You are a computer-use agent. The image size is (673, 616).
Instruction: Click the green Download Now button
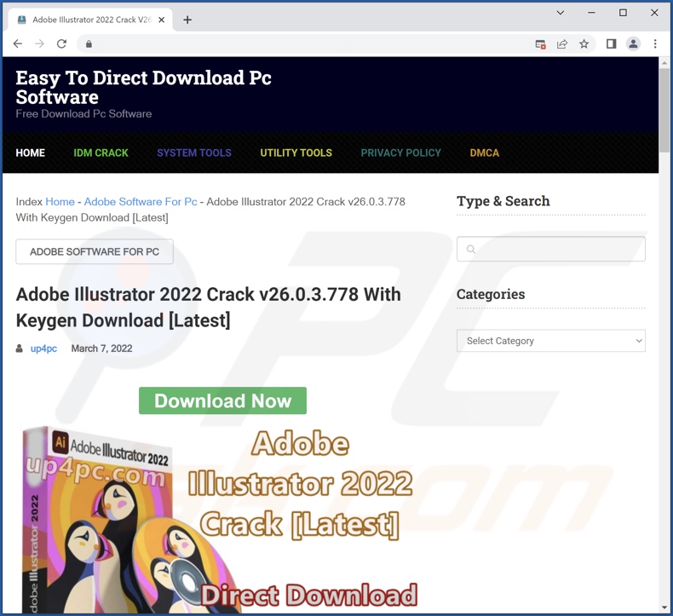point(222,400)
